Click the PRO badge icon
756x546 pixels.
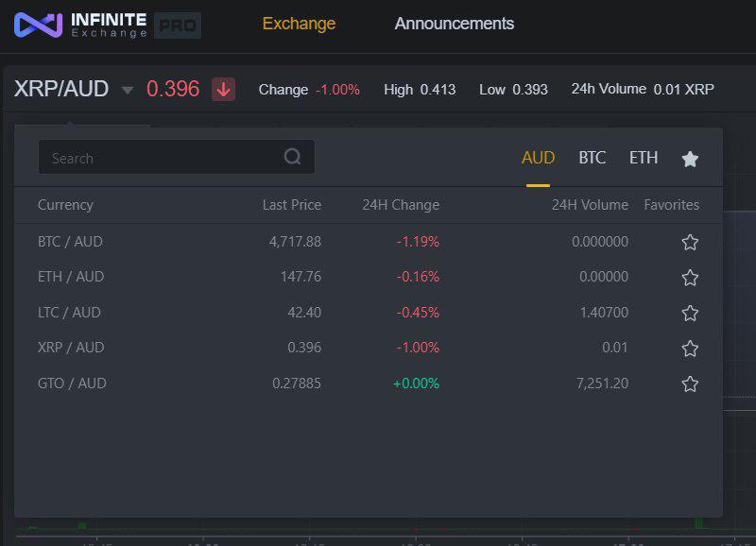[177, 26]
